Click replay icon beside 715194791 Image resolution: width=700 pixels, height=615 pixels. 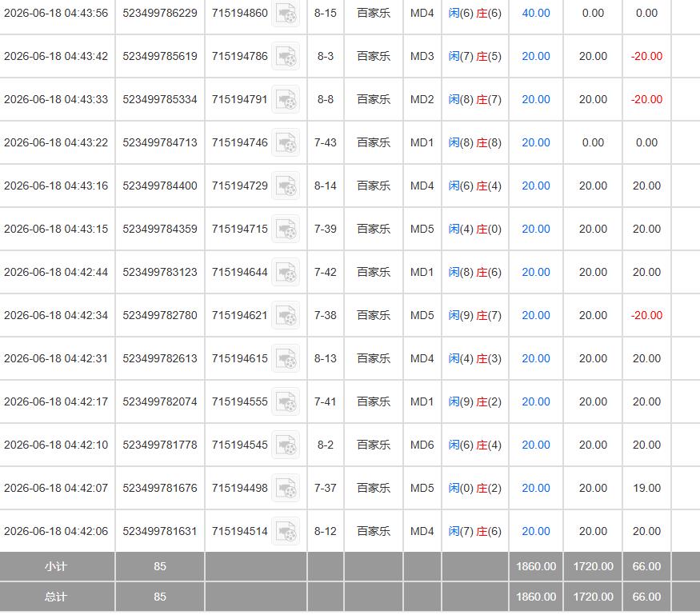point(286,99)
